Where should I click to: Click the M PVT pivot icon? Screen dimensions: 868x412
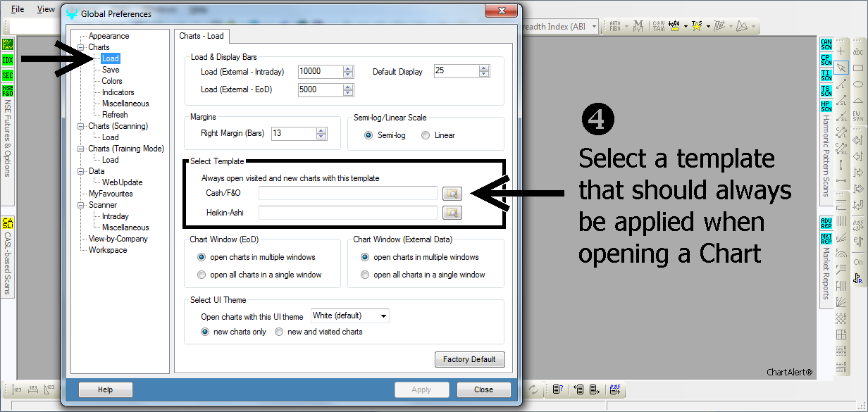click(638, 26)
